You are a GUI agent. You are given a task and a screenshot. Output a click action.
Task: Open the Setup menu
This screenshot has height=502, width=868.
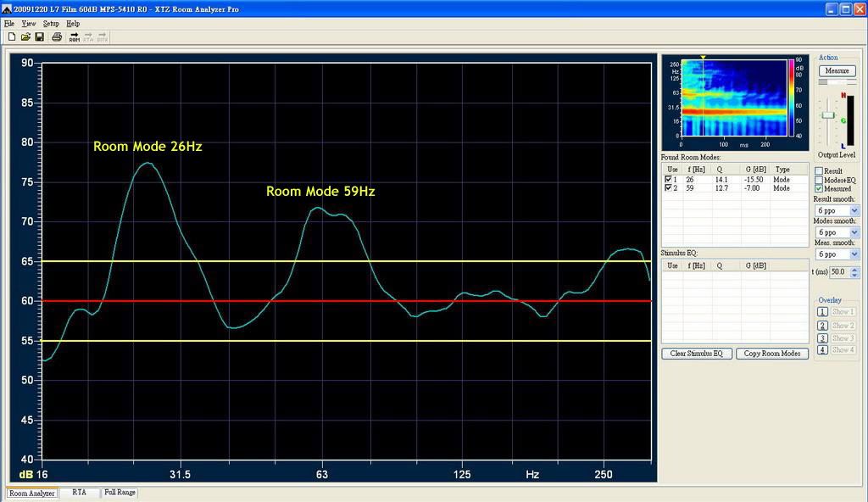click(x=51, y=24)
